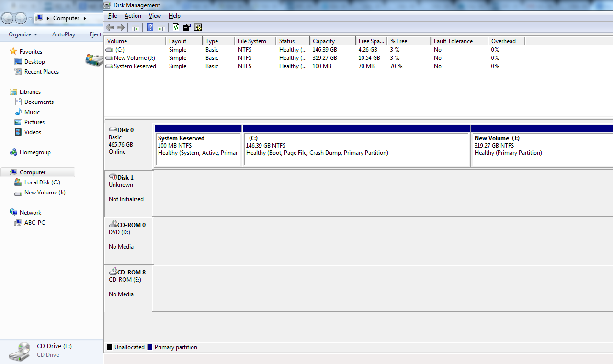
Task: Click the Refresh icon in Disk Management toolbar
Action: pyautogui.click(x=176, y=27)
